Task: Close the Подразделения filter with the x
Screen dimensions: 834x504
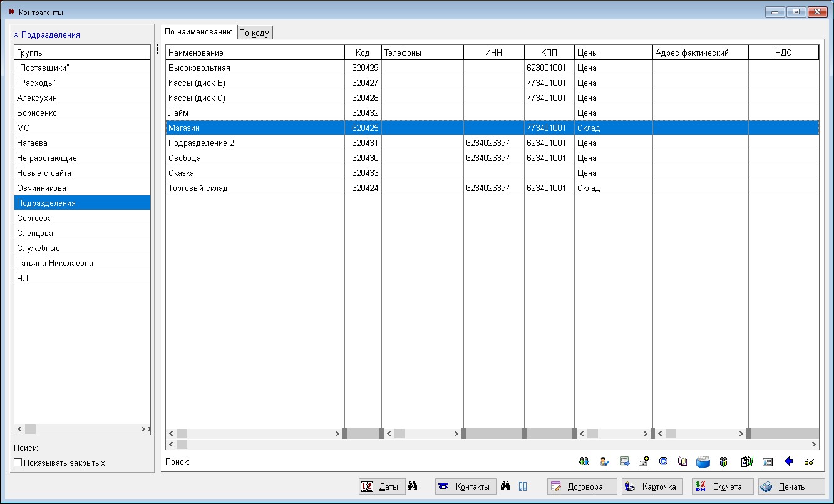Action: (16, 35)
